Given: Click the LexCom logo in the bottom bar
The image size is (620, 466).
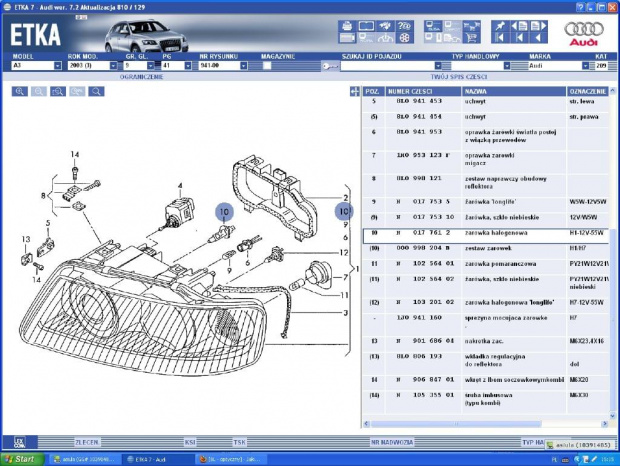Looking at the screenshot, I should tap(20, 442).
